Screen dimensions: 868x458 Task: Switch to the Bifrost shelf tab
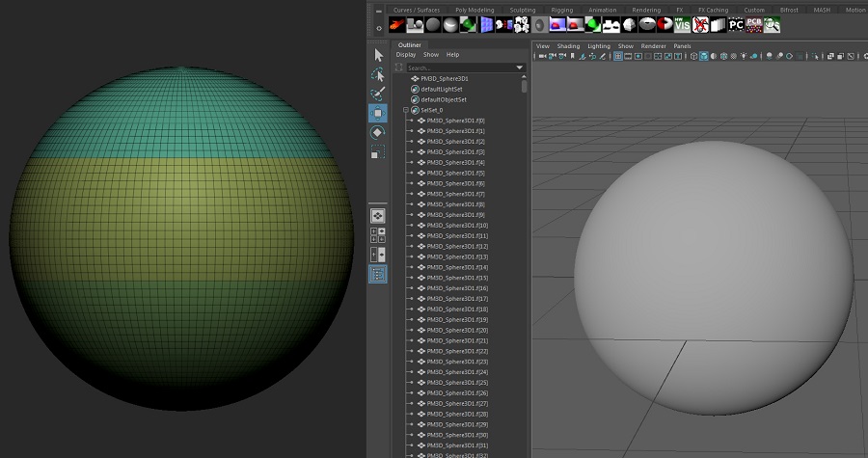pos(789,10)
